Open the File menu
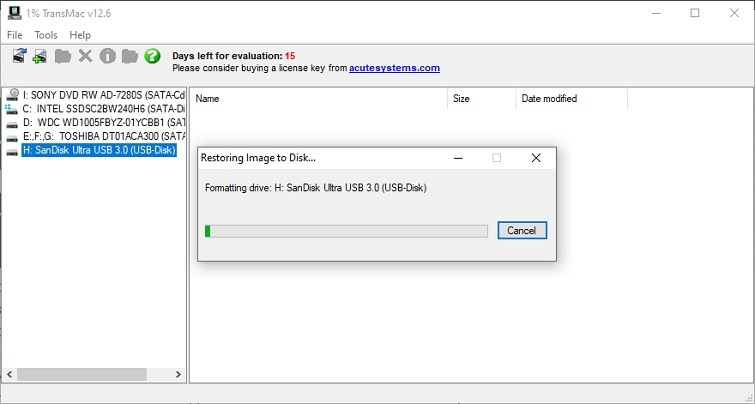 coord(14,35)
